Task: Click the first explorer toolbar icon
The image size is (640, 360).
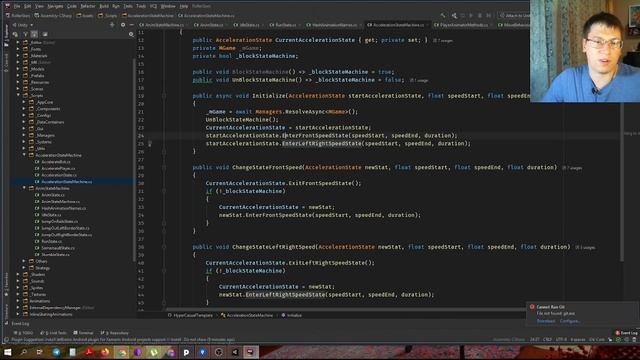Action: point(16,34)
